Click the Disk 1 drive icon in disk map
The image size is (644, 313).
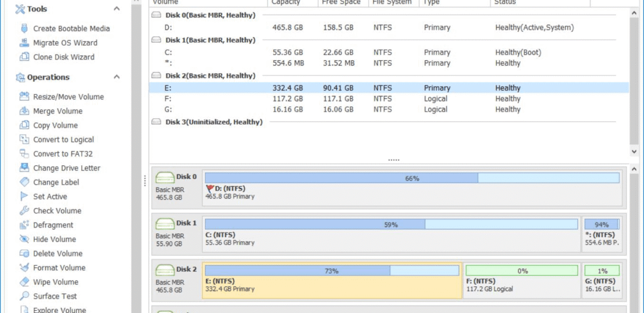point(165,224)
